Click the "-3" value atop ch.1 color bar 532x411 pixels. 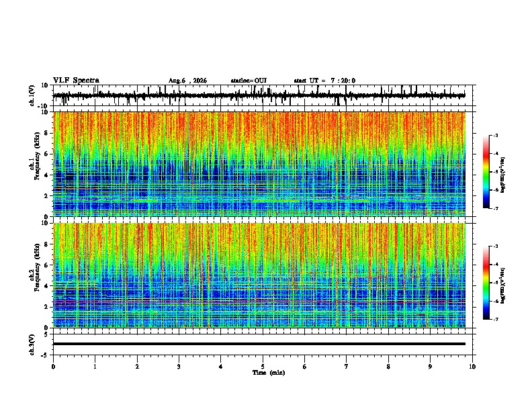496,135
